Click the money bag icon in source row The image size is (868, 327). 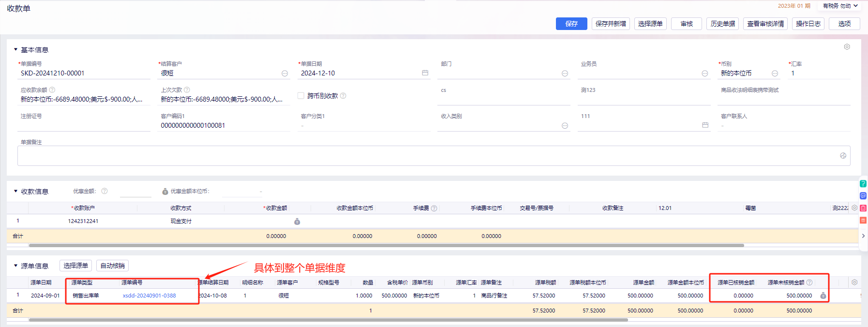coord(823,296)
